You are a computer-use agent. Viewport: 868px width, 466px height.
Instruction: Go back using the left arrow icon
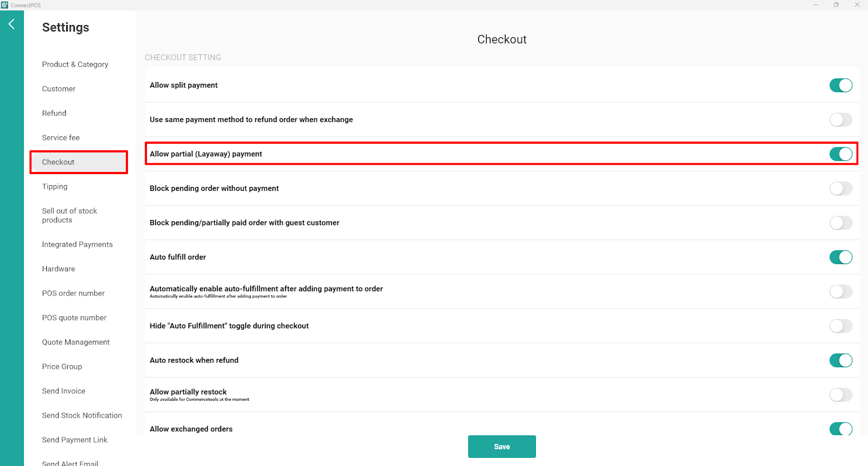(x=11, y=24)
